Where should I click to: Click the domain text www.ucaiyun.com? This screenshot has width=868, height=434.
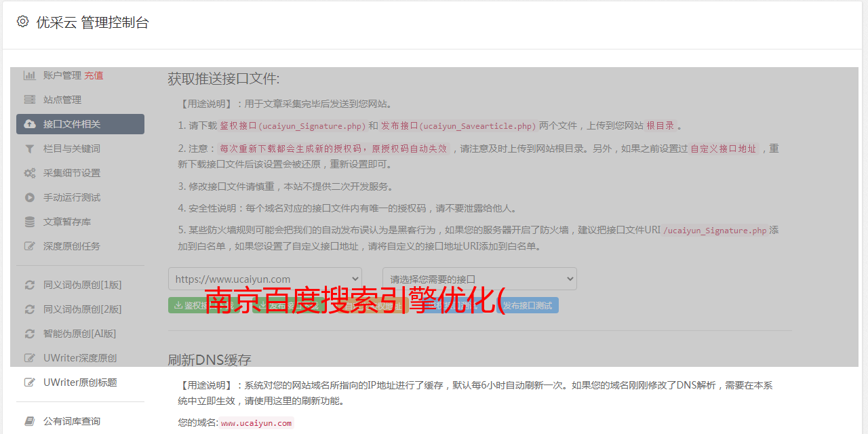(256, 423)
